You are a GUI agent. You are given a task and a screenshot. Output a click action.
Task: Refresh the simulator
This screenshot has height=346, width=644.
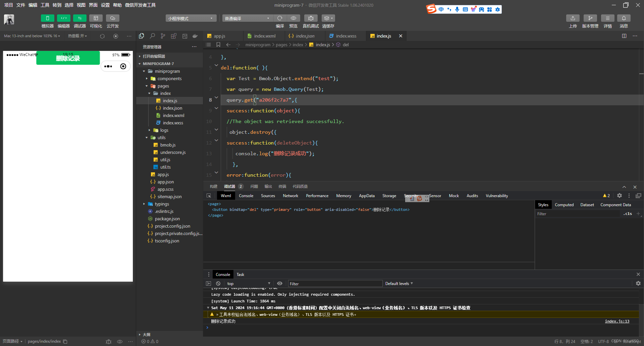(102, 36)
